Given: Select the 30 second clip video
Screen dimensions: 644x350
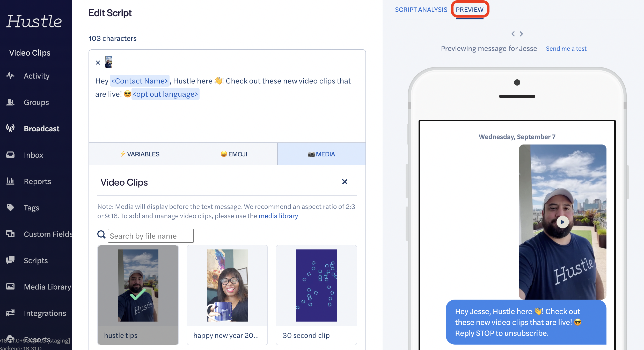Looking at the screenshot, I should [x=316, y=295].
